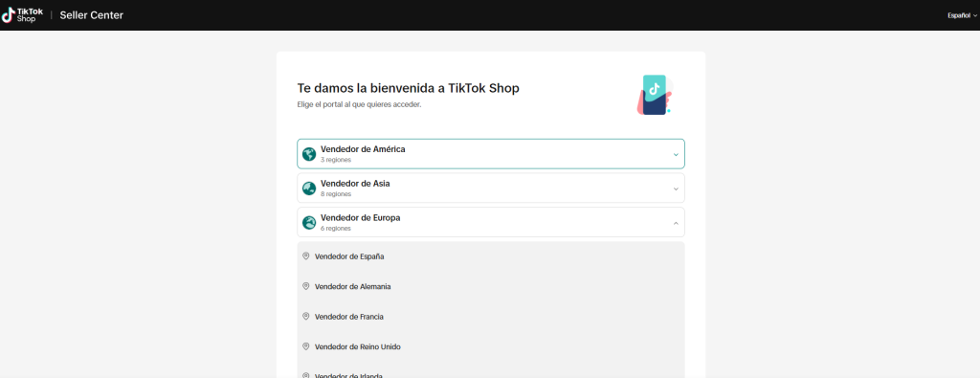The width and height of the screenshot is (980, 378).
Task: Click the TikTok phone illustration
Action: coord(655,95)
